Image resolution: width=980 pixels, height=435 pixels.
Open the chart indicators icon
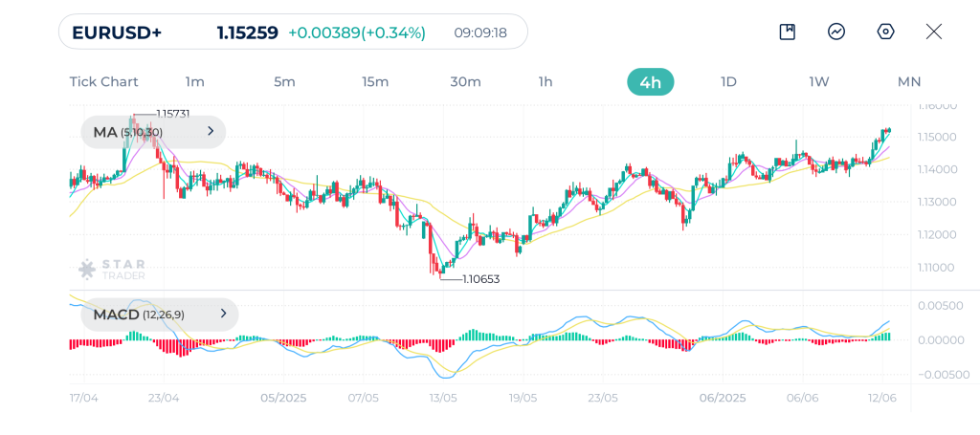pos(836,32)
